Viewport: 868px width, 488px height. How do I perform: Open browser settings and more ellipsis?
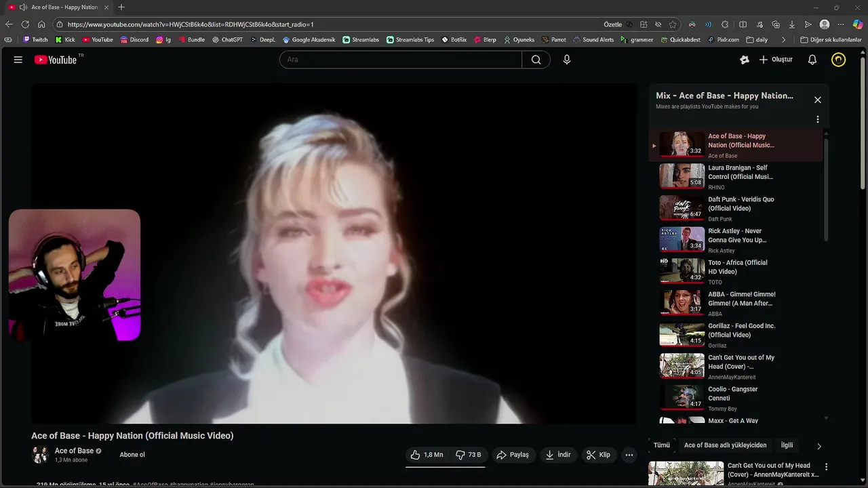(x=841, y=24)
